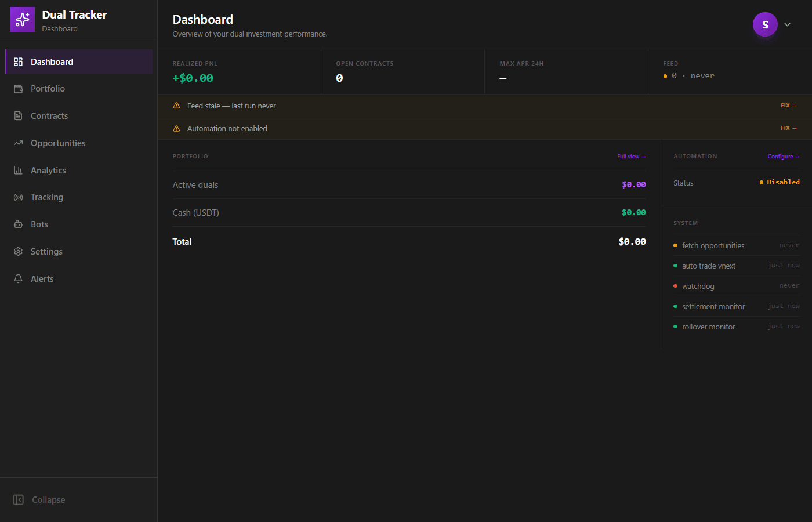Image resolution: width=812 pixels, height=522 pixels.
Task: Click the settlement monitor row label
Action: (713, 307)
